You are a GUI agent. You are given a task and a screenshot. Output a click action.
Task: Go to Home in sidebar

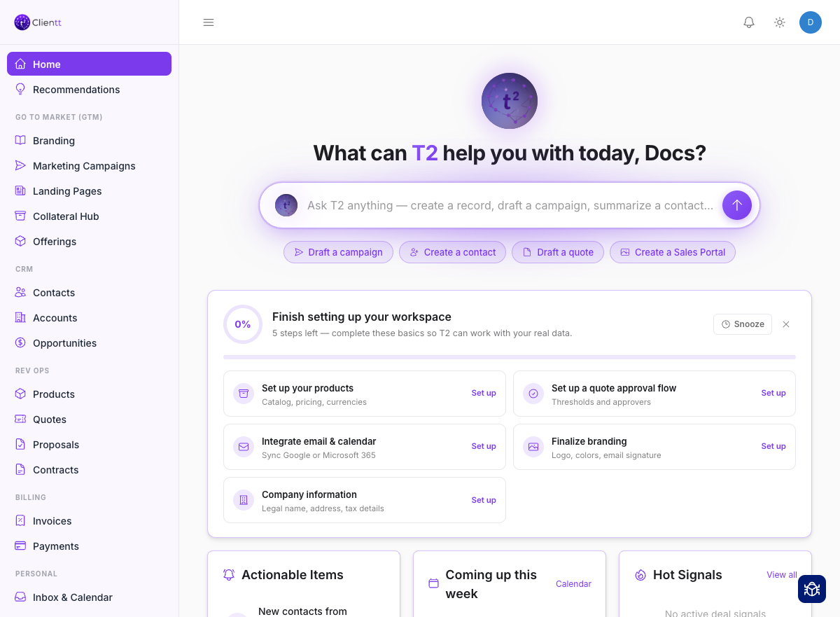pyautogui.click(x=89, y=64)
